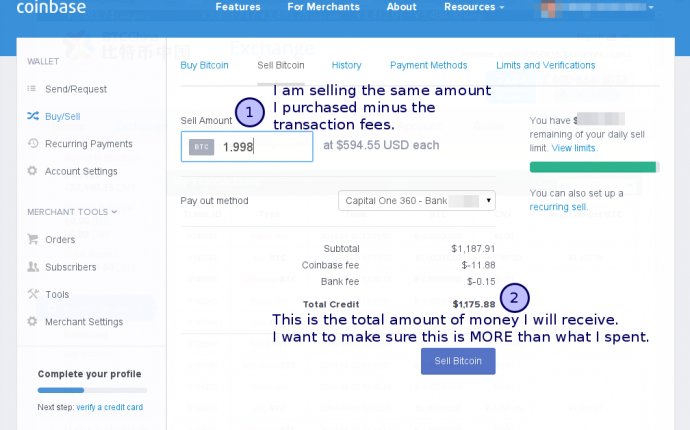Click the coinbase logo
The width and height of the screenshot is (690, 430).
coord(51,7)
